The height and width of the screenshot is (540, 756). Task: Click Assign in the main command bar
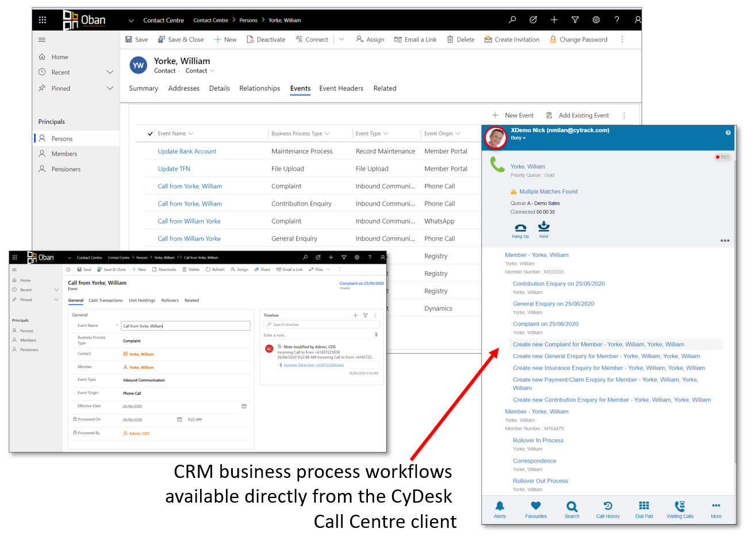click(x=370, y=40)
